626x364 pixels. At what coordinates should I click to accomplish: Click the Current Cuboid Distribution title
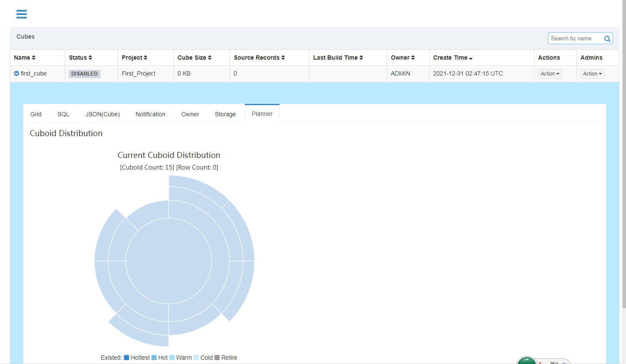(169, 155)
